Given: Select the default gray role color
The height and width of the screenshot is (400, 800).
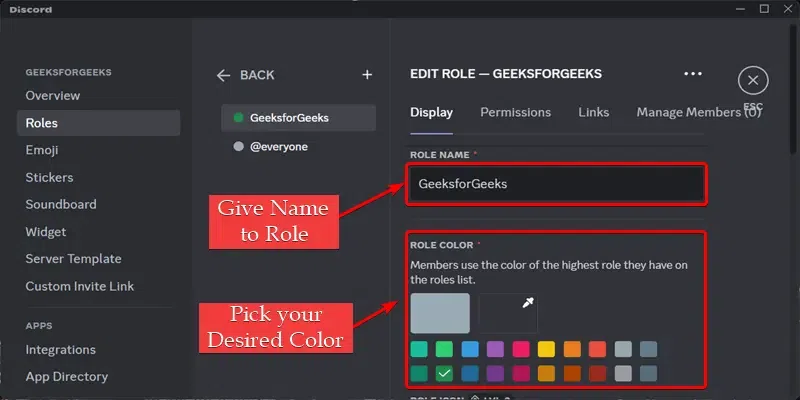Looking at the screenshot, I should click(x=440, y=313).
